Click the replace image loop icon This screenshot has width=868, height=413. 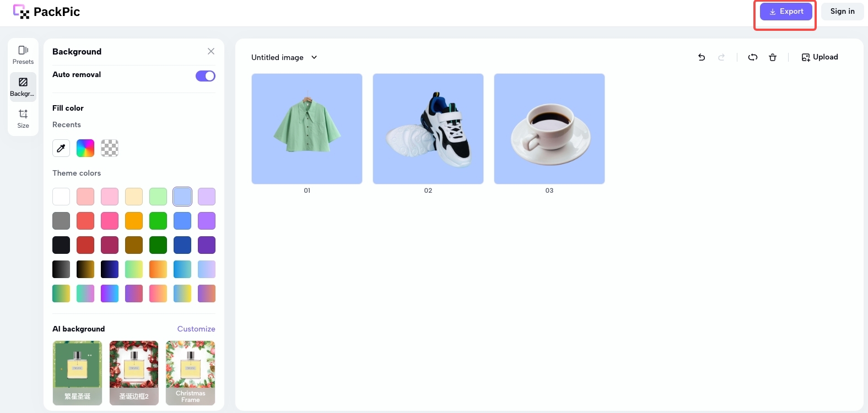point(753,57)
